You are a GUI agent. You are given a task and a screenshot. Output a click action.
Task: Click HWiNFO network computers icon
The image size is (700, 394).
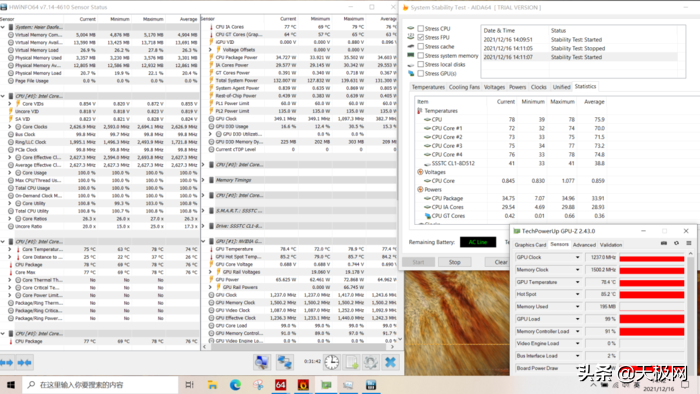(x=284, y=362)
